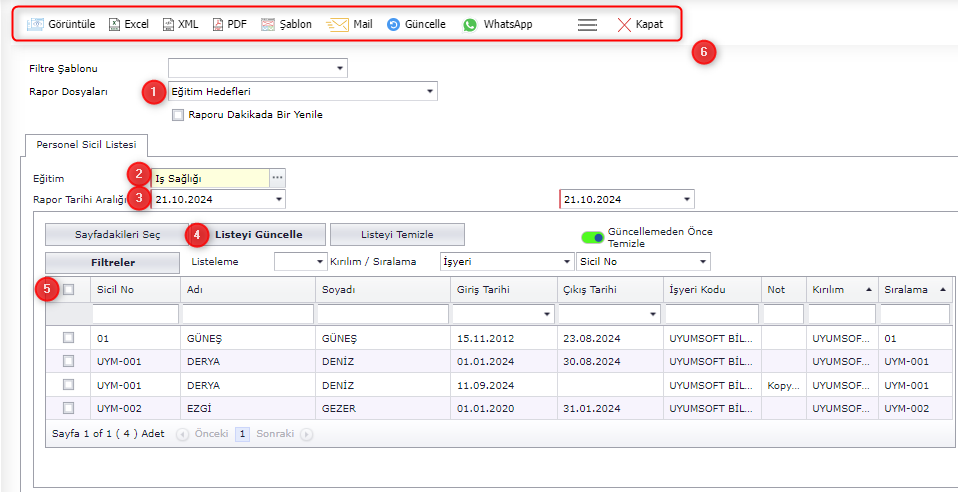This screenshot has width=958, height=492.
Task: Open Giriş Tarihi filter dropdown
Action: coord(546,314)
